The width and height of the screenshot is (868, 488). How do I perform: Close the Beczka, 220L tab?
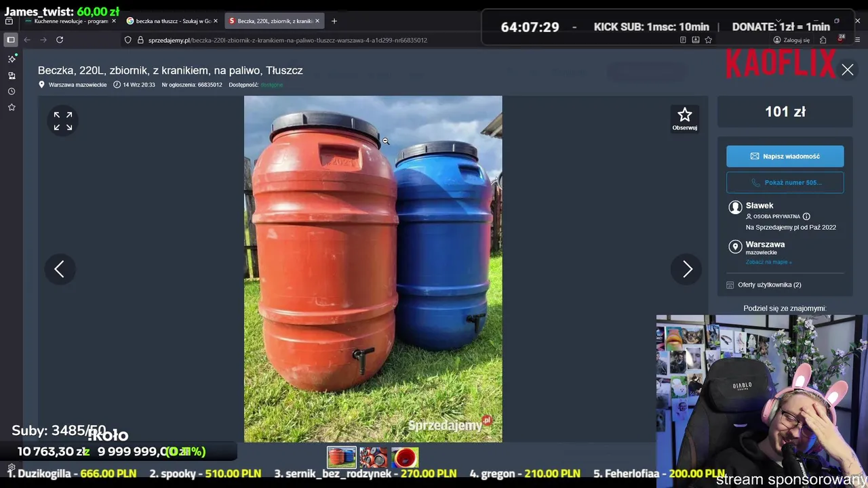pos(317,21)
